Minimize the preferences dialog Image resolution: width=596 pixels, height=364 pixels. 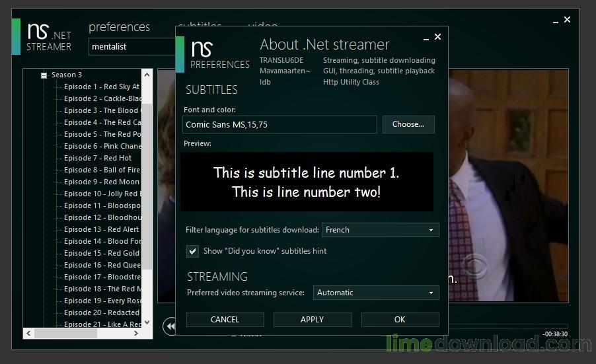pyautogui.click(x=424, y=38)
